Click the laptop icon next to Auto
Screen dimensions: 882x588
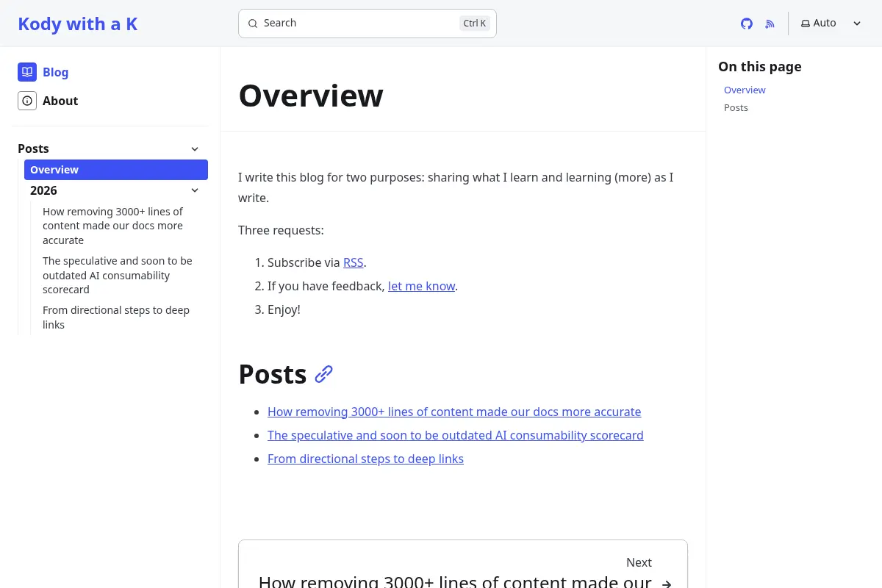pos(806,24)
